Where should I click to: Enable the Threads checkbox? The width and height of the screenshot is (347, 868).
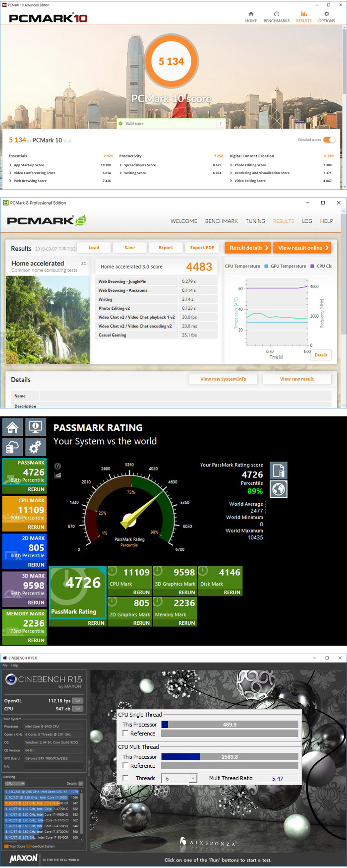click(x=125, y=778)
